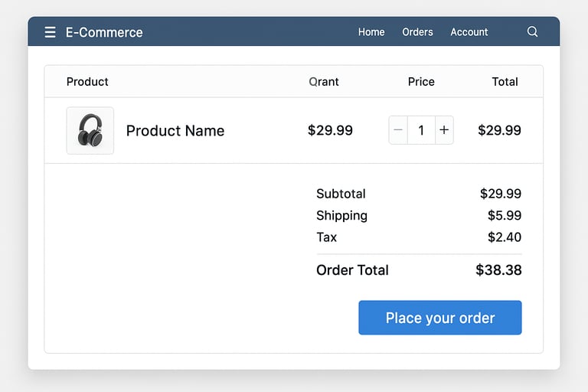Click the Price column header
The height and width of the screenshot is (392, 588).
click(x=421, y=82)
